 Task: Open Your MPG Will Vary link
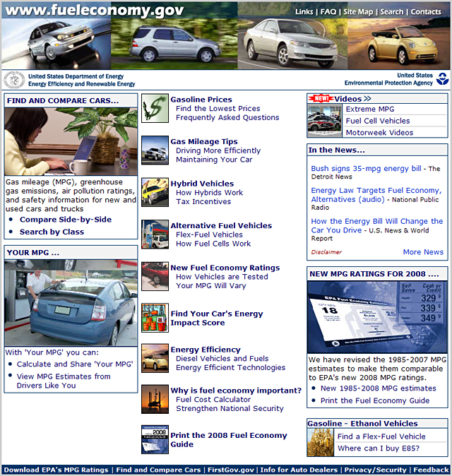click(211, 285)
